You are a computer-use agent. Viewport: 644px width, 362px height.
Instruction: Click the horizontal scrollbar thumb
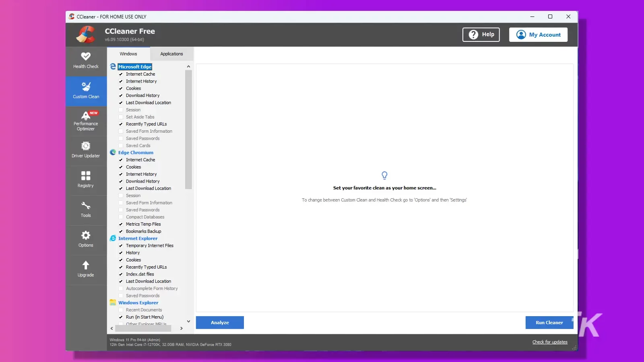[x=143, y=328]
